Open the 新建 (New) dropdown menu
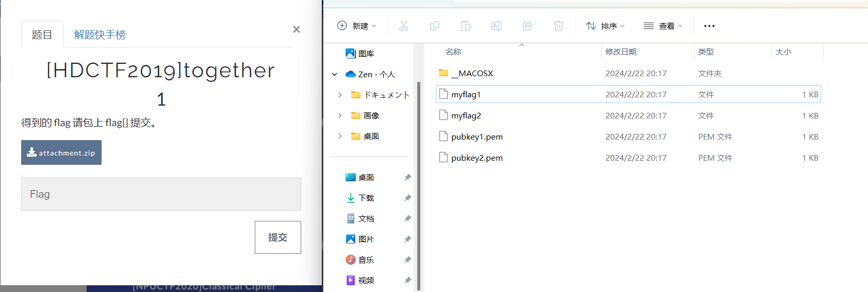The width and height of the screenshot is (868, 292). click(x=357, y=26)
